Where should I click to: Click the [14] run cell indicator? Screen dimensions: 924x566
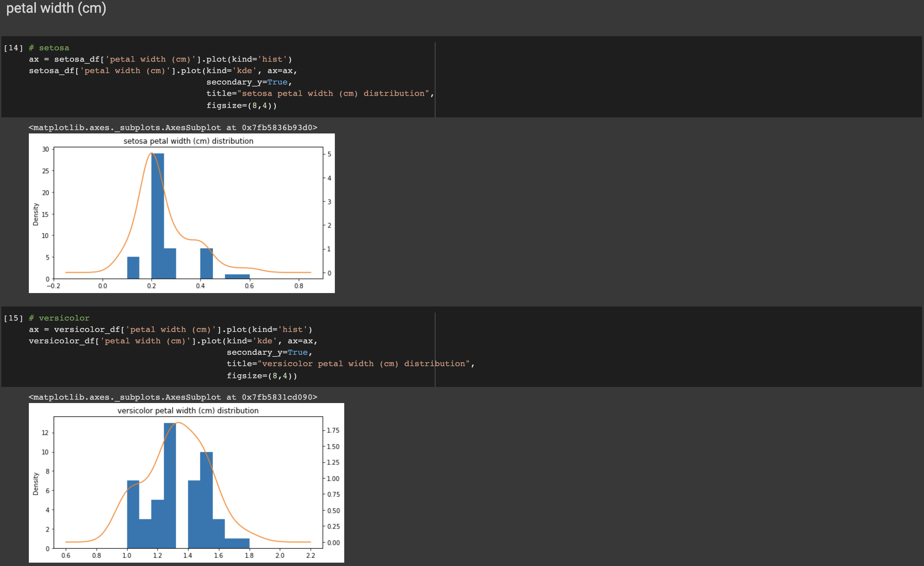coord(13,48)
